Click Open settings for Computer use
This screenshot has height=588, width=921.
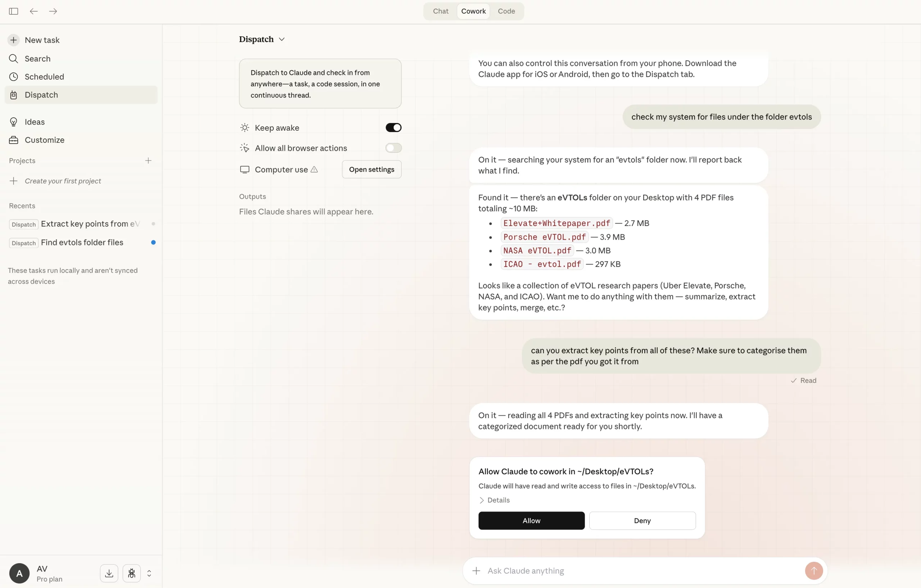371,169
